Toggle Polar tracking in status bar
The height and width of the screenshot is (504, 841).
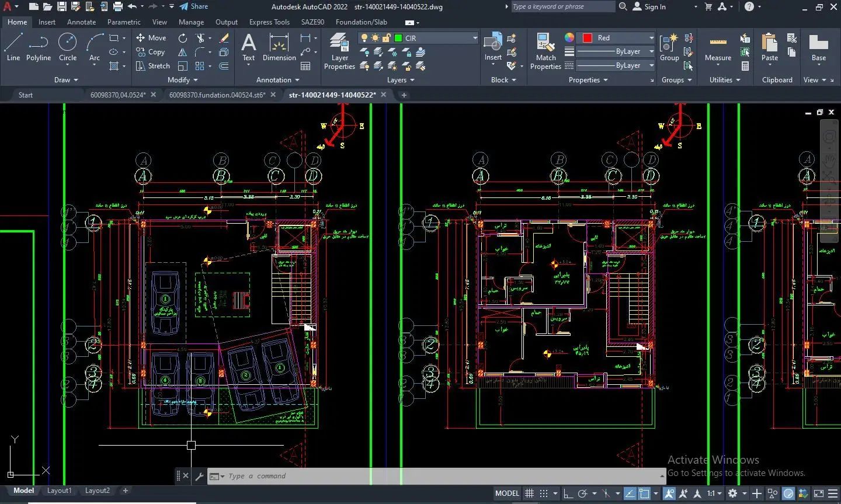(582, 493)
